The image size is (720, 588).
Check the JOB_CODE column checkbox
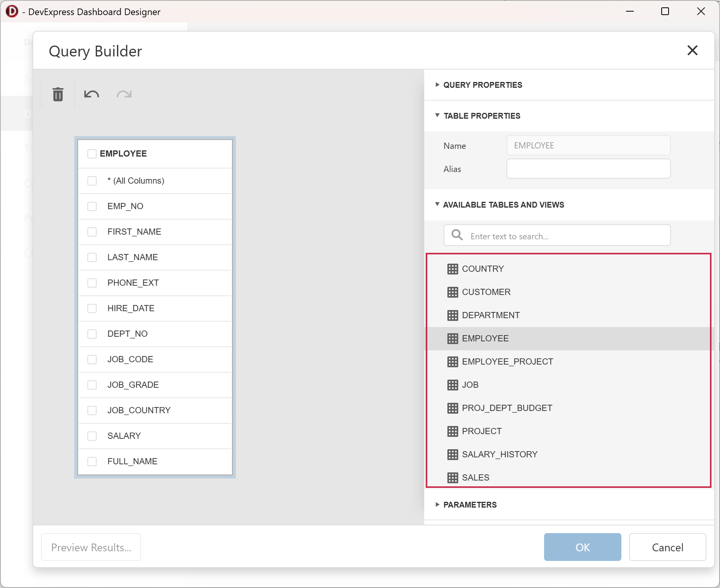tap(92, 360)
